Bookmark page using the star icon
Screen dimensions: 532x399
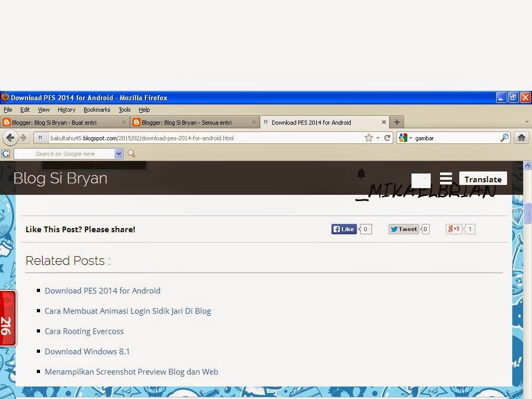pos(369,138)
